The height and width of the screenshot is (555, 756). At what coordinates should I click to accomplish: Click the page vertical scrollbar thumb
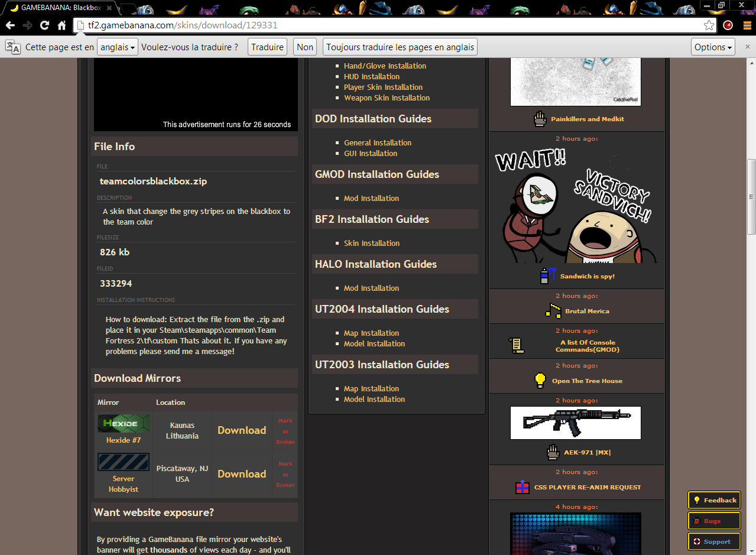click(751, 197)
